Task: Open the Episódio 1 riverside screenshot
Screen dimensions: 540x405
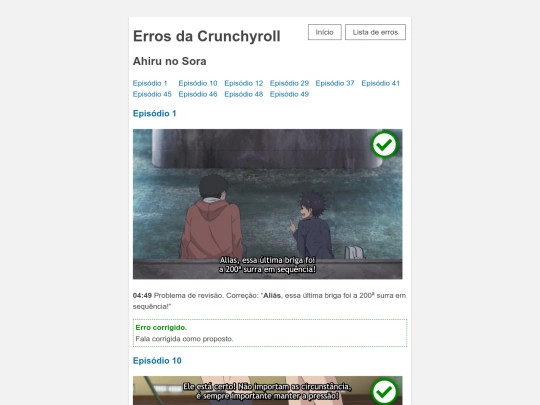Action: [268, 204]
